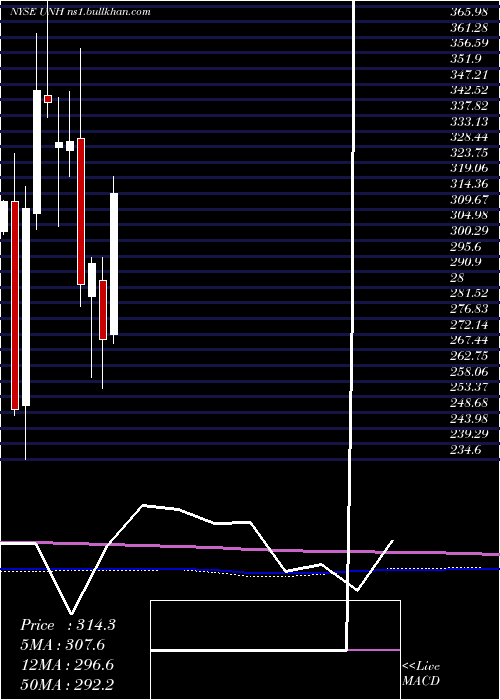Click the 267.44 price axis label
This screenshot has width=500, height=700.
[469, 341]
